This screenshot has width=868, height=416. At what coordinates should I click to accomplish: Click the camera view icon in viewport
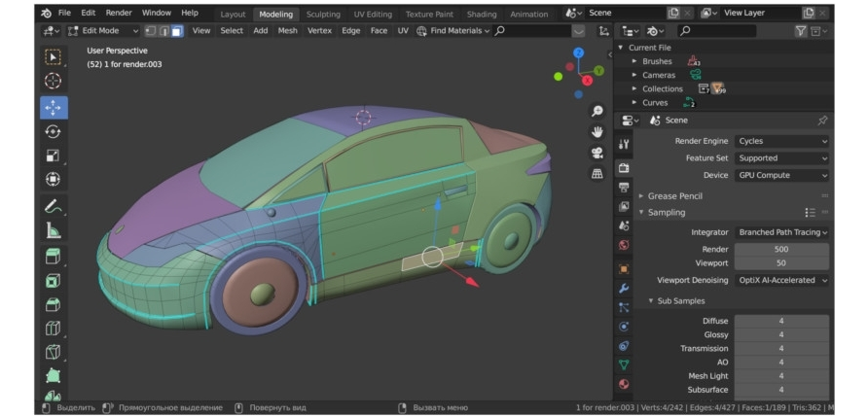tap(597, 153)
